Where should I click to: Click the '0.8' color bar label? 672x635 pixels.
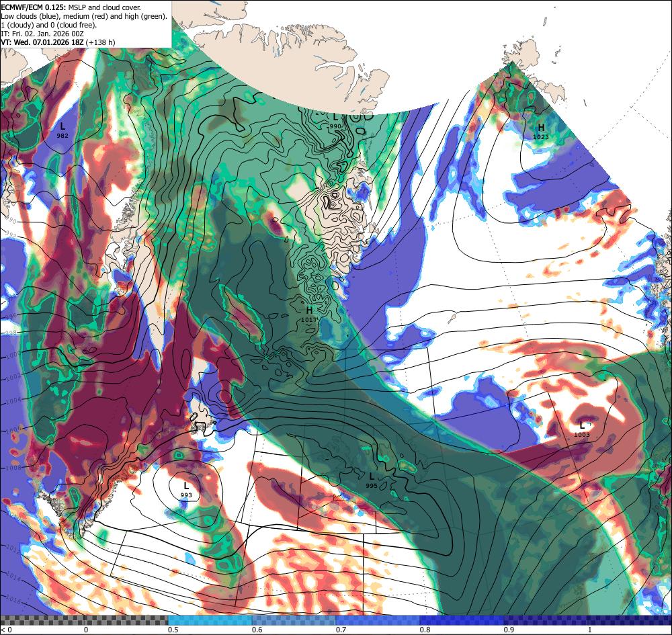point(425,630)
